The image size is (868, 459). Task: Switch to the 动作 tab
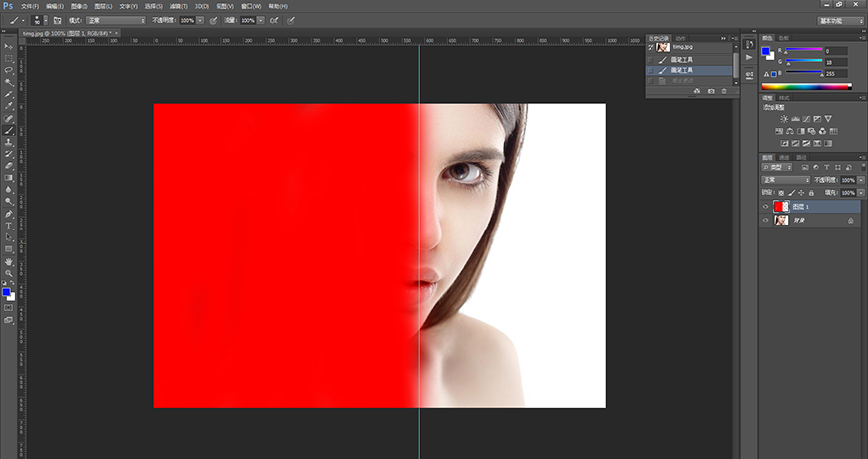coord(681,38)
